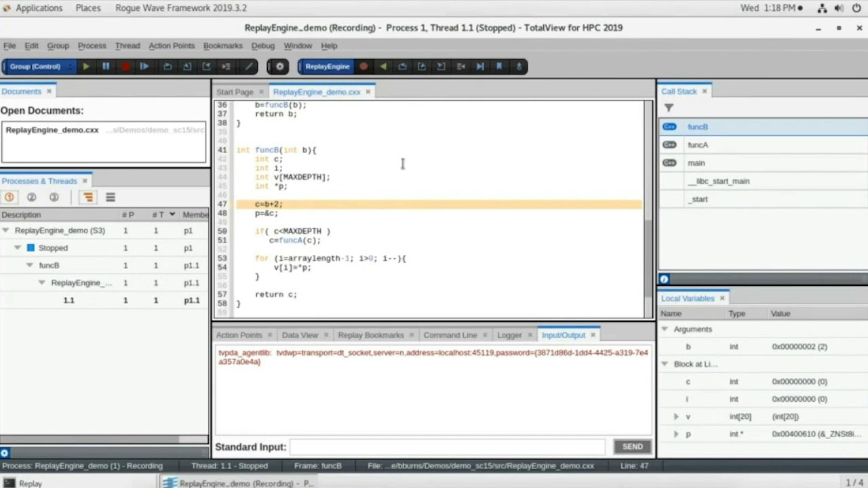
Task: Select thread 1.1 row in Processes
Action: pyautogui.click(x=104, y=300)
